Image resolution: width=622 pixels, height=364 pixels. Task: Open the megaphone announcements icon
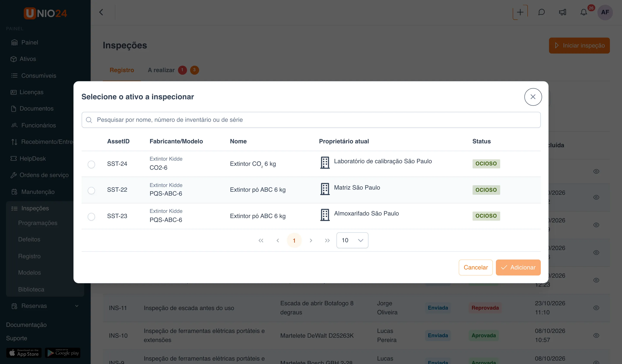563,12
